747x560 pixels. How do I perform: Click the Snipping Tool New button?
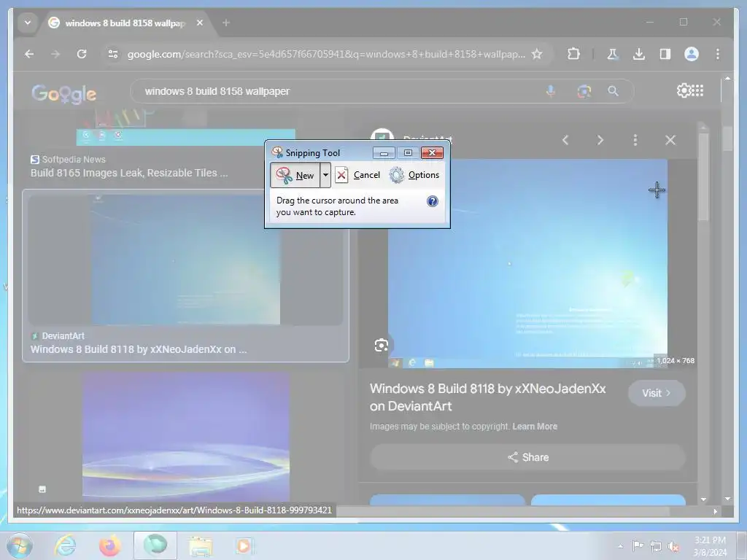pyautogui.click(x=295, y=175)
